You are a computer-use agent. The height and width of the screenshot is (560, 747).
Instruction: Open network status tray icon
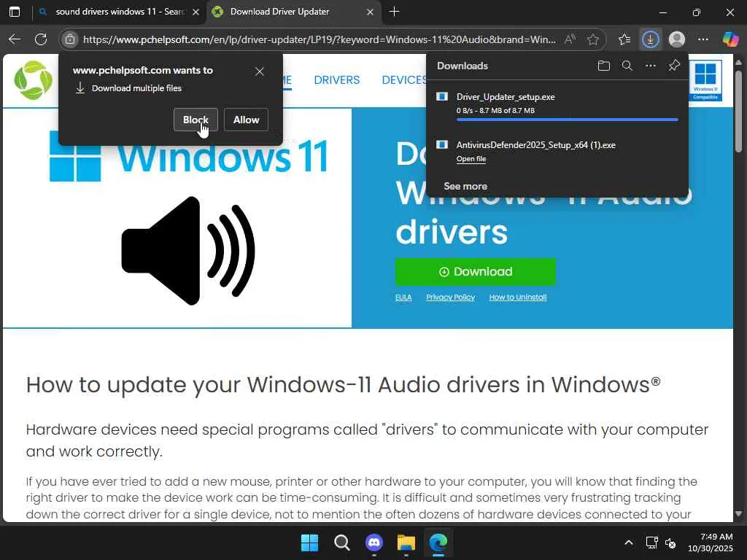pos(651,542)
